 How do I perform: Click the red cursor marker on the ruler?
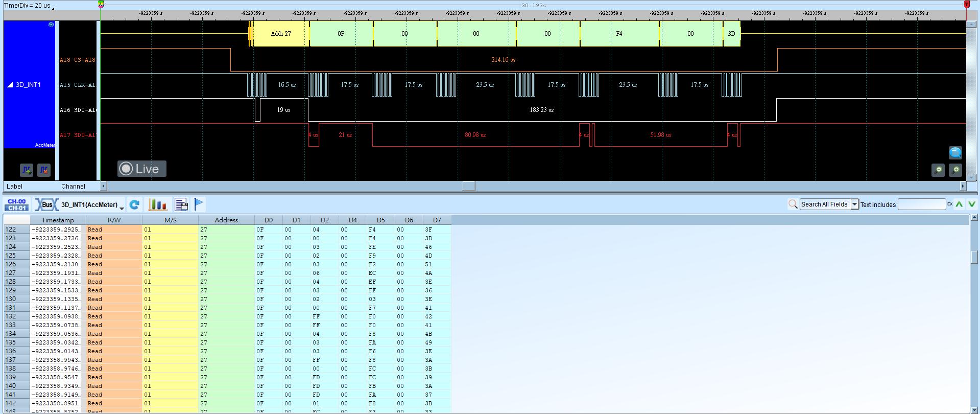pyautogui.click(x=967, y=4)
